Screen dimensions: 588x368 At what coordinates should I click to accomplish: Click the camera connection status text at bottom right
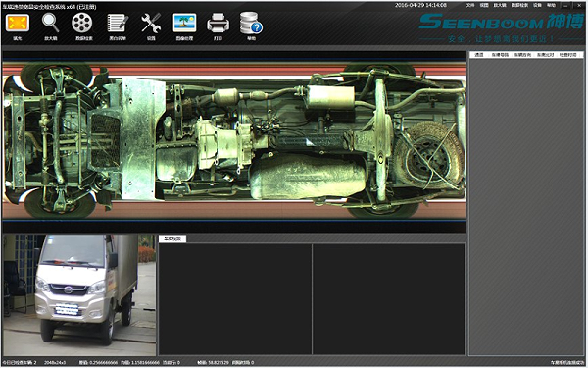(x=567, y=363)
